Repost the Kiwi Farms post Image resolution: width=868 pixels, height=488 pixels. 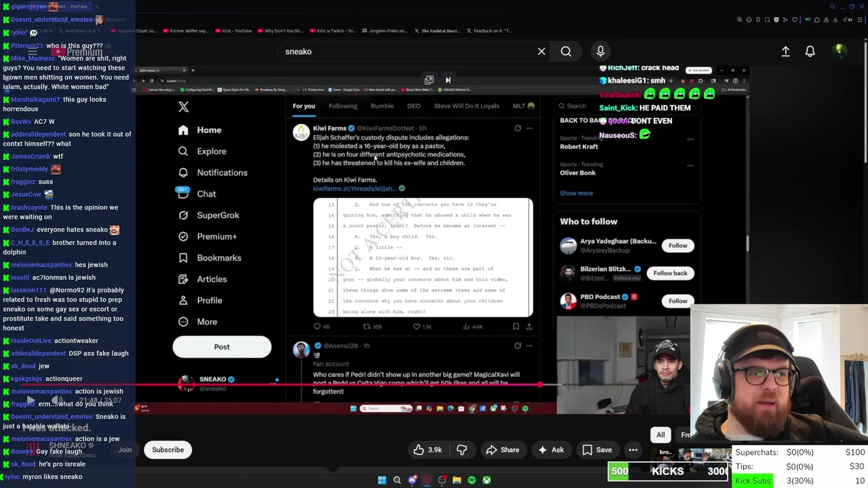click(x=372, y=327)
